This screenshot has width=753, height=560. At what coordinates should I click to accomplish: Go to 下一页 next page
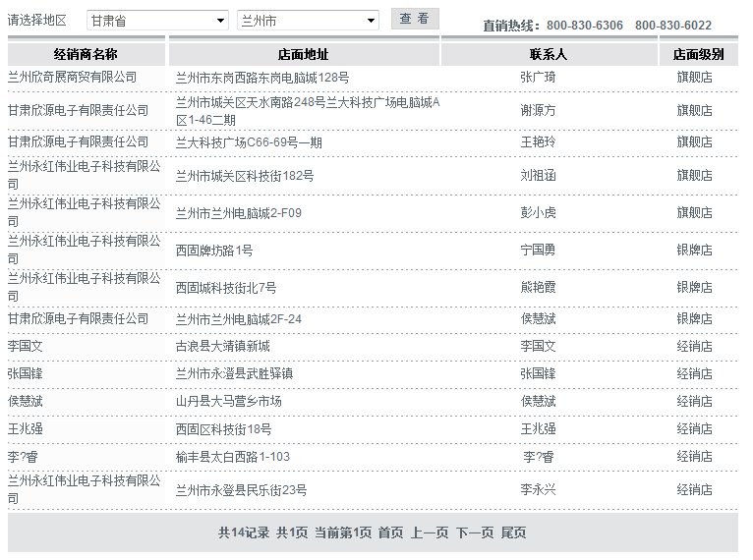click(x=475, y=532)
